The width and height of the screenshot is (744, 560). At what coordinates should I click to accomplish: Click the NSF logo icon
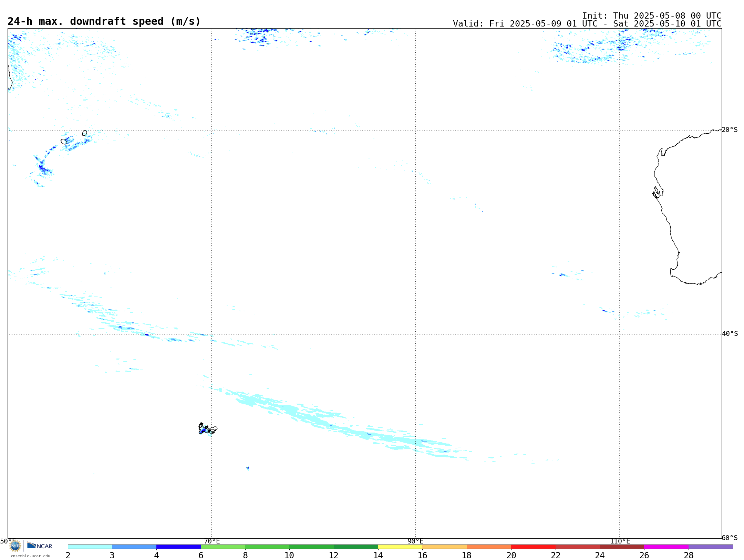click(x=15, y=546)
